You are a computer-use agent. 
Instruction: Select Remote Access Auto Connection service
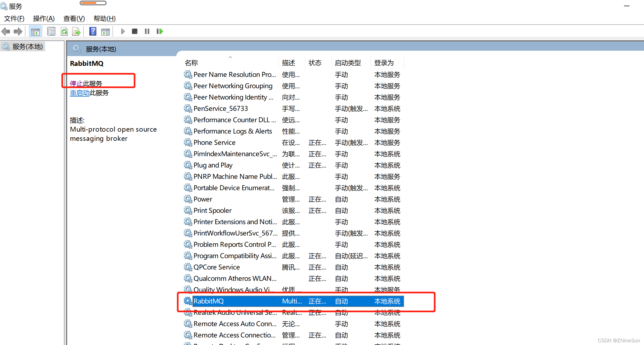294,324
